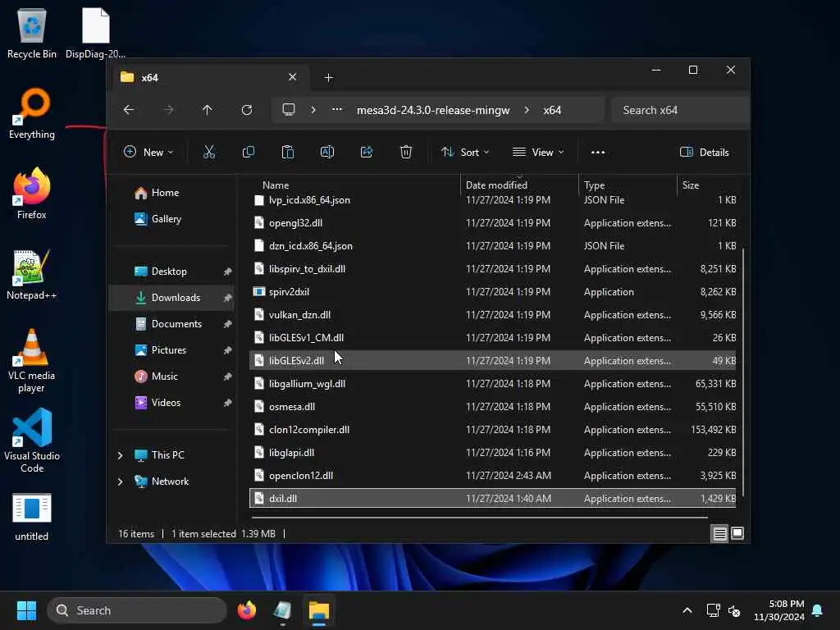Click the This PC monitor icon in address bar
This screenshot has width=840, height=630.
coord(289,110)
